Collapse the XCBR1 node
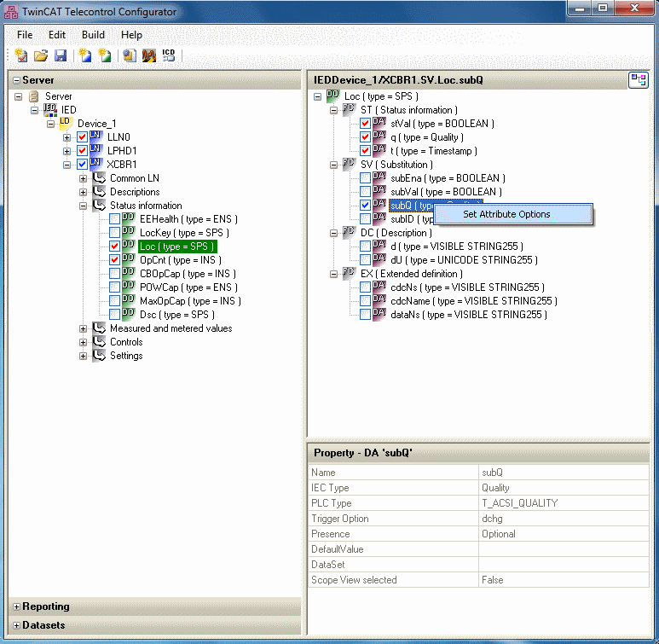659x644 pixels. 66,165
